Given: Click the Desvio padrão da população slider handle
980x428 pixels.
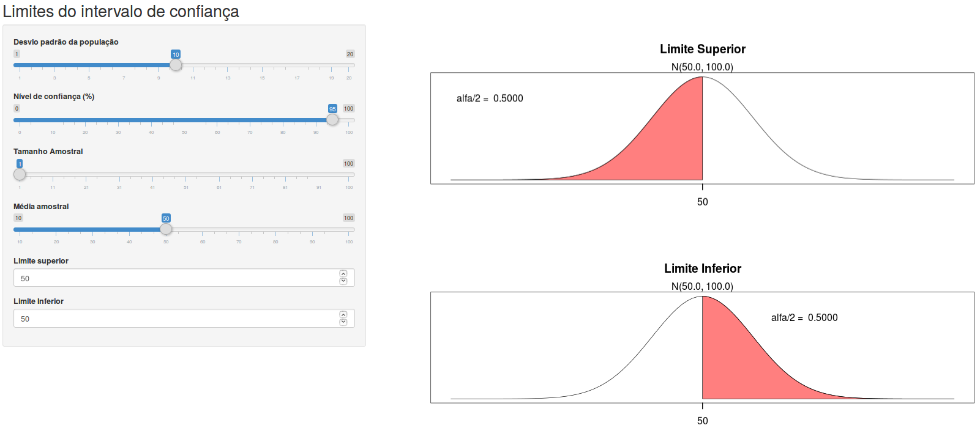Looking at the screenshot, I should [176, 65].
